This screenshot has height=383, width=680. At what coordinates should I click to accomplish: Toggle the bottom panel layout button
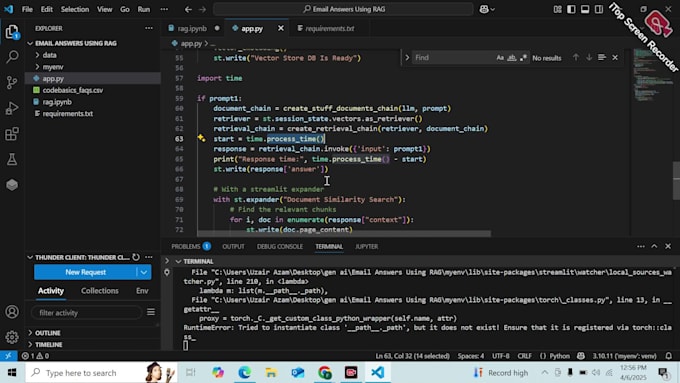585,9
